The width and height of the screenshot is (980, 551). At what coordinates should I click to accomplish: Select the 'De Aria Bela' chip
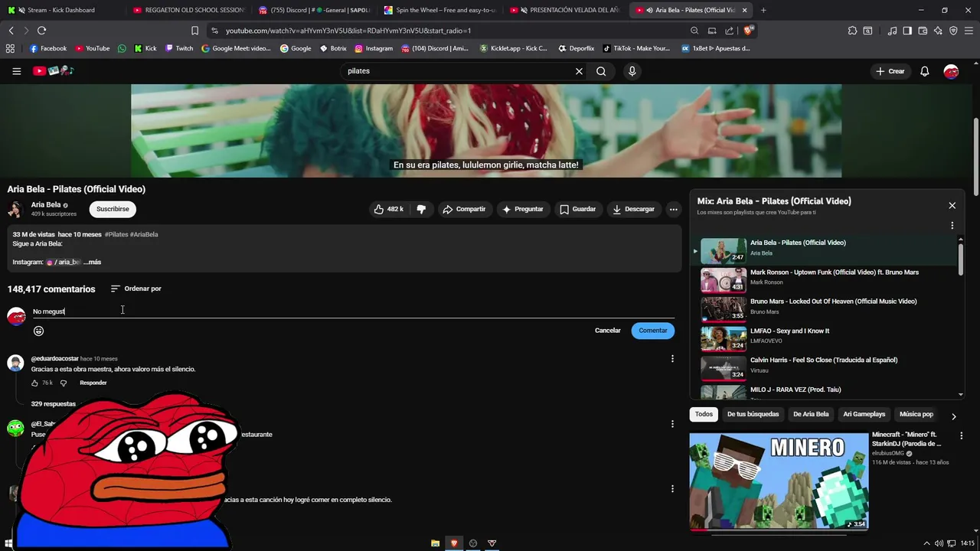(811, 414)
